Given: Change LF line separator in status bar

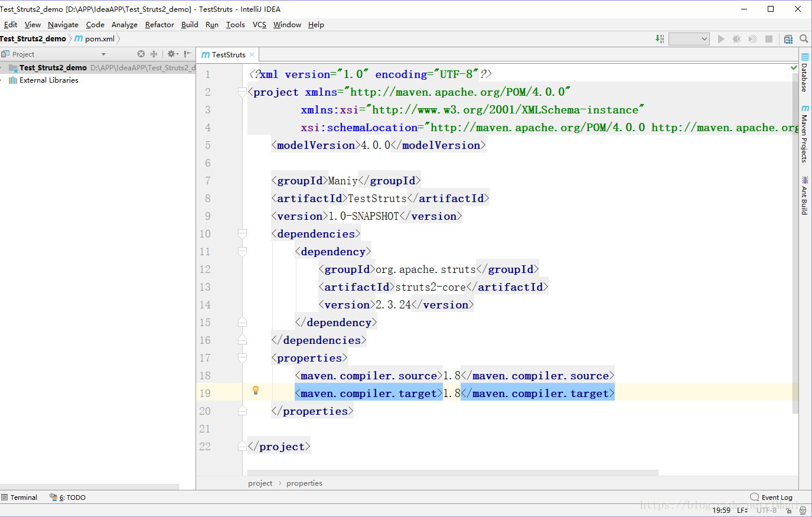Looking at the screenshot, I should point(742,510).
